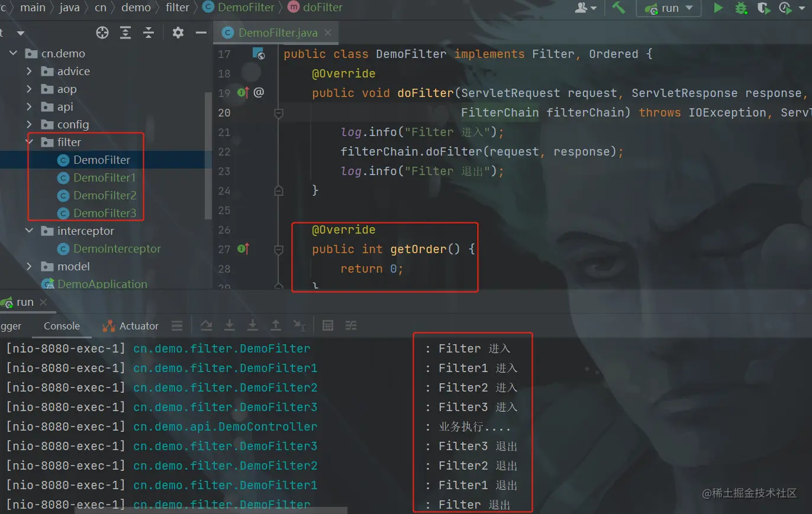The width and height of the screenshot is (812, 514).
Task: Click the Evaluate Expression calculator icon
Action: pos(327,325)
